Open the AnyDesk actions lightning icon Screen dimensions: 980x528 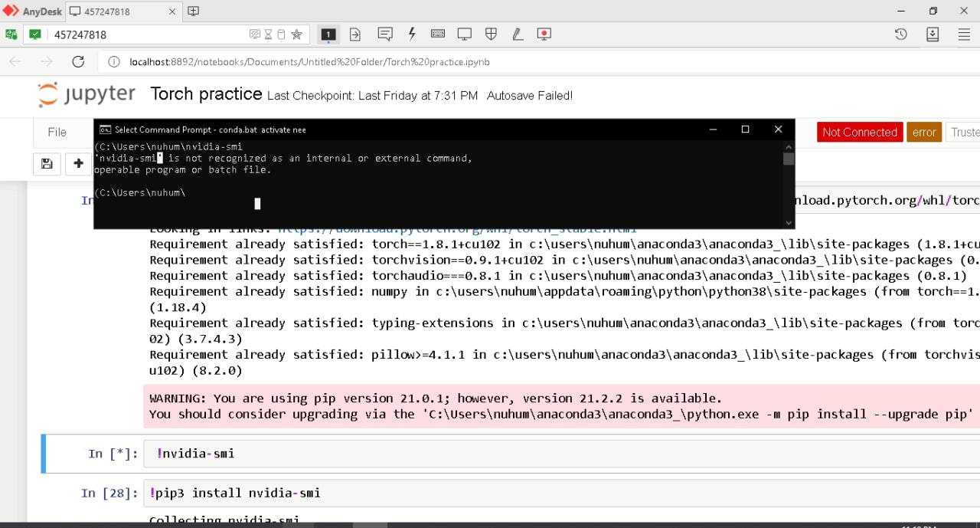pyautogui.click(x=412, y=34)
